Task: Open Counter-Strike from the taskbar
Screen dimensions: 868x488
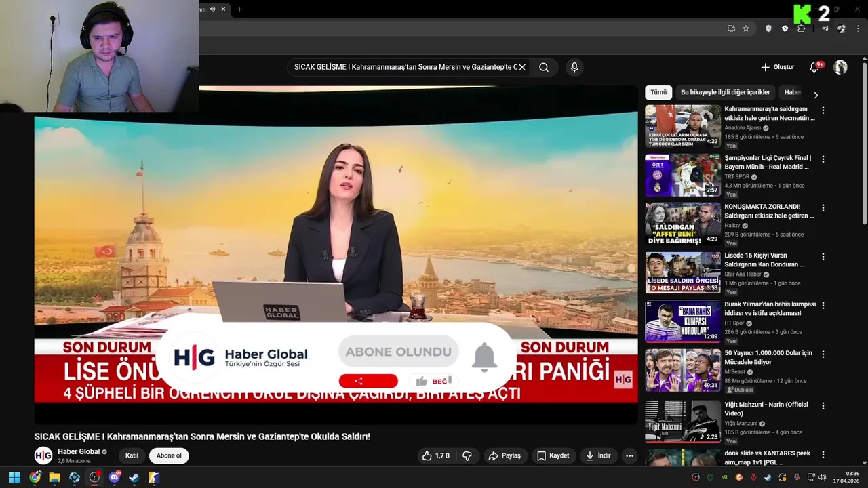Action: (x=154, y=477)
